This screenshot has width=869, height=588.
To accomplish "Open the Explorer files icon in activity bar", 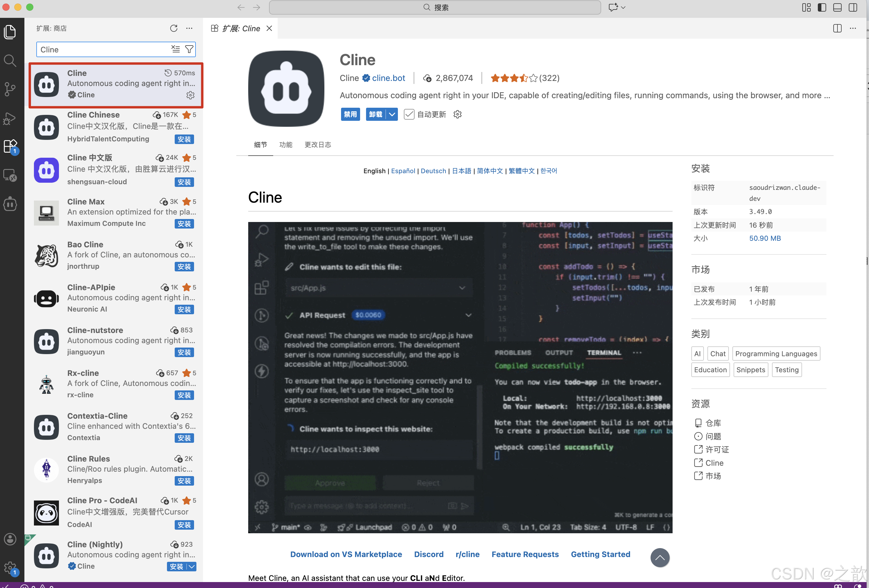I will click(x=10, y=32).
